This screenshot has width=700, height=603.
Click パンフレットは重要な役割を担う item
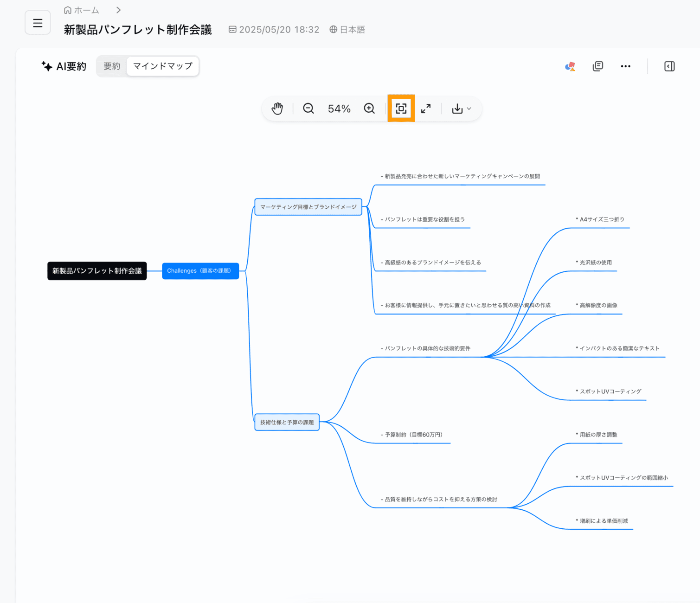click(423, 219)
